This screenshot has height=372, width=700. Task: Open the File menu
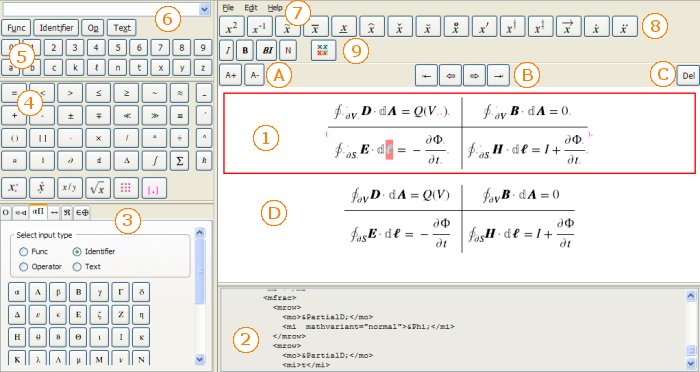point(228,8)
